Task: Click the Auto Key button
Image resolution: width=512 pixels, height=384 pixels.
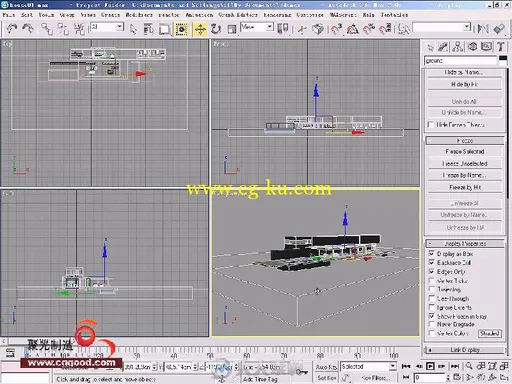Action: [x=326, y=367]
